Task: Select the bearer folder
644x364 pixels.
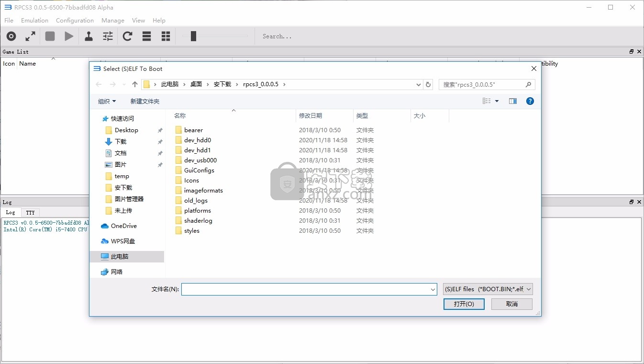Action: click(193, 130)
